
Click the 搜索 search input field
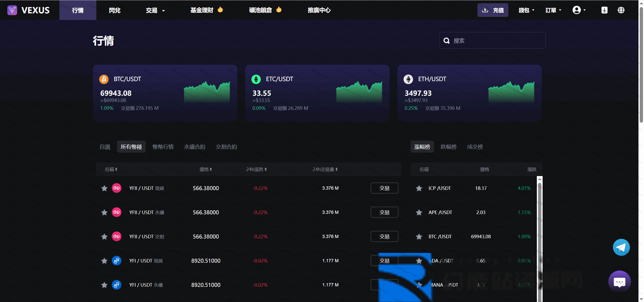pos(492,40)
